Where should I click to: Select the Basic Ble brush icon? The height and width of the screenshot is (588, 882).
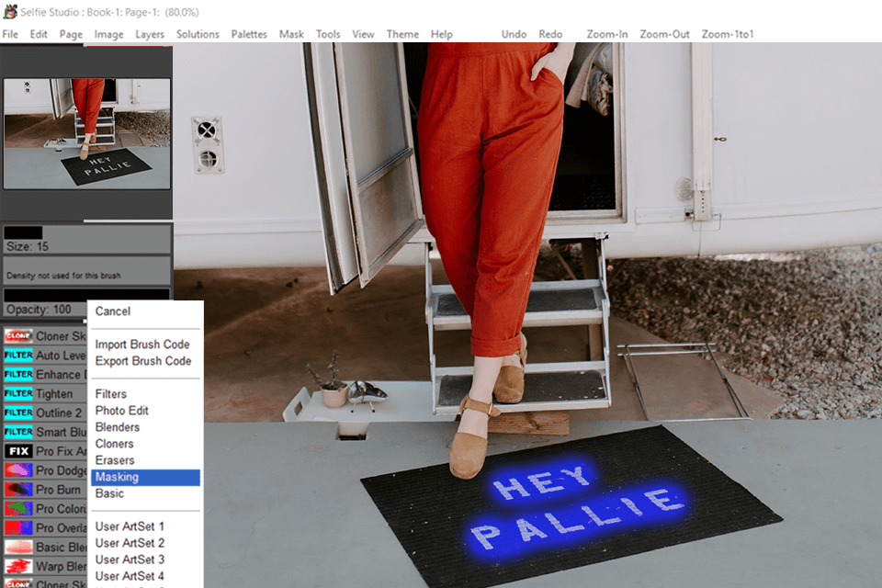(x=18, y=547)
